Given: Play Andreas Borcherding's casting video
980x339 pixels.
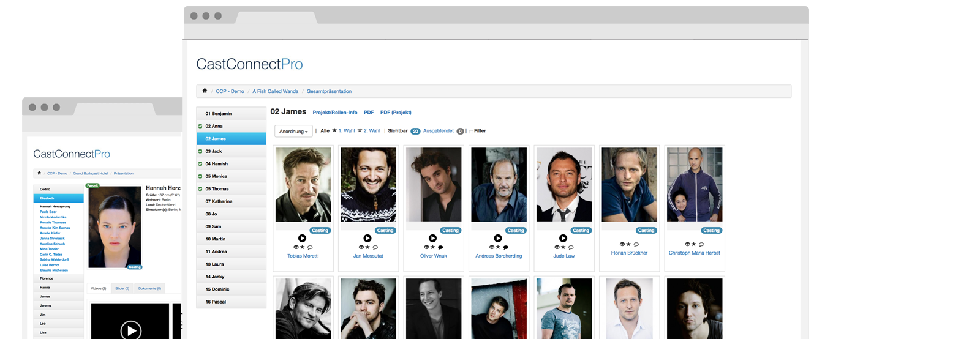Looking at the screenshot, I should [498, 239].
